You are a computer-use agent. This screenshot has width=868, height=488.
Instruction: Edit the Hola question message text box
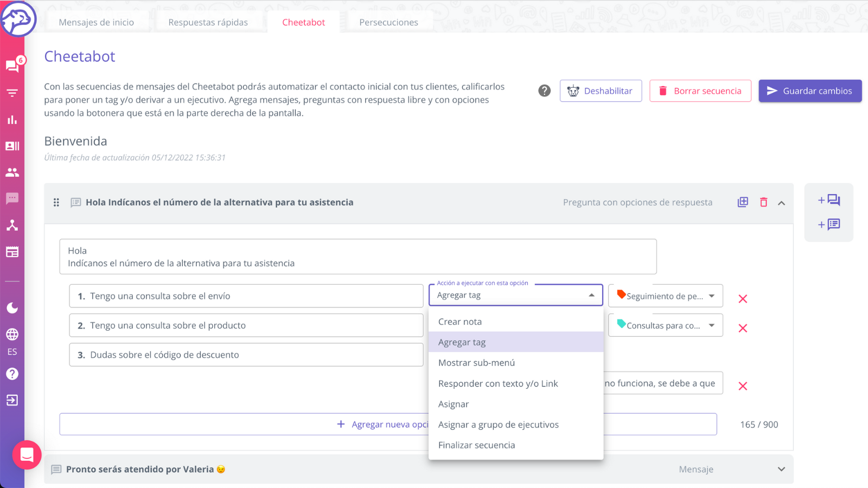tap(358, 256)
